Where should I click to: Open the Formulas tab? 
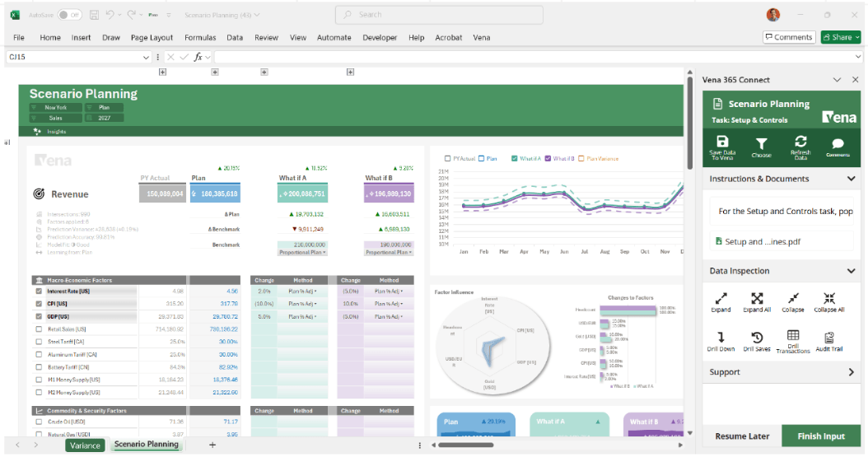200,38
